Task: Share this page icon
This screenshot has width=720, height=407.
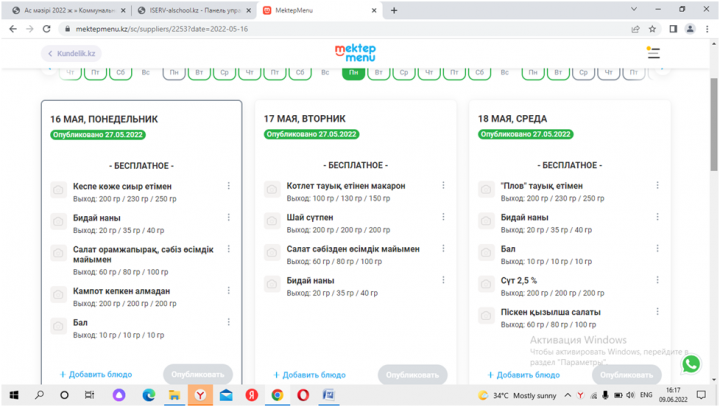Action: [636, 29]
